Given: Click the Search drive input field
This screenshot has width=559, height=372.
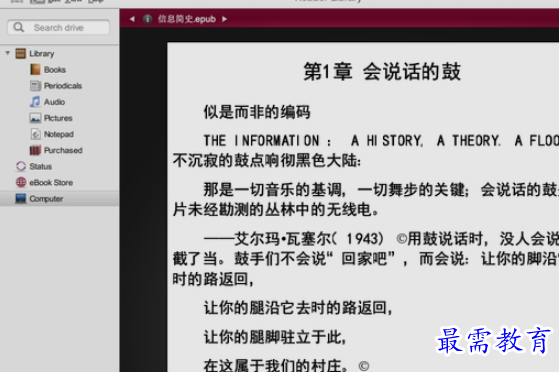Looking at the screenshot, I should (58, 27).
